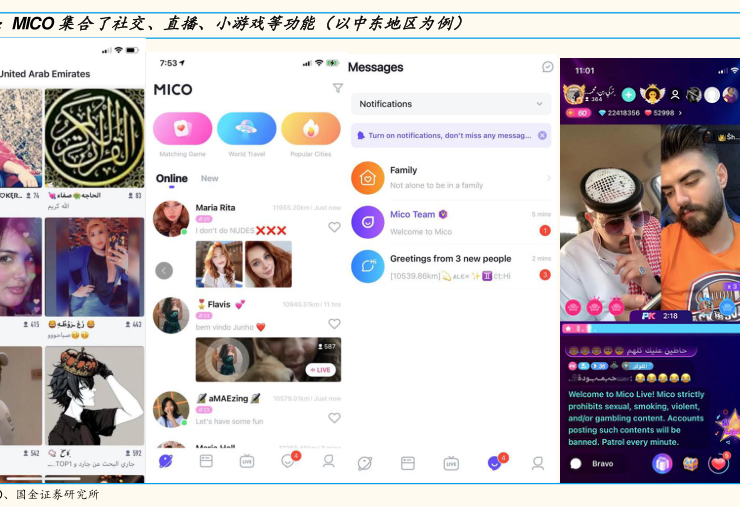Screen dimensions: 740x507
Task: Open the Matching Game feature
Action: pos(182,129)
